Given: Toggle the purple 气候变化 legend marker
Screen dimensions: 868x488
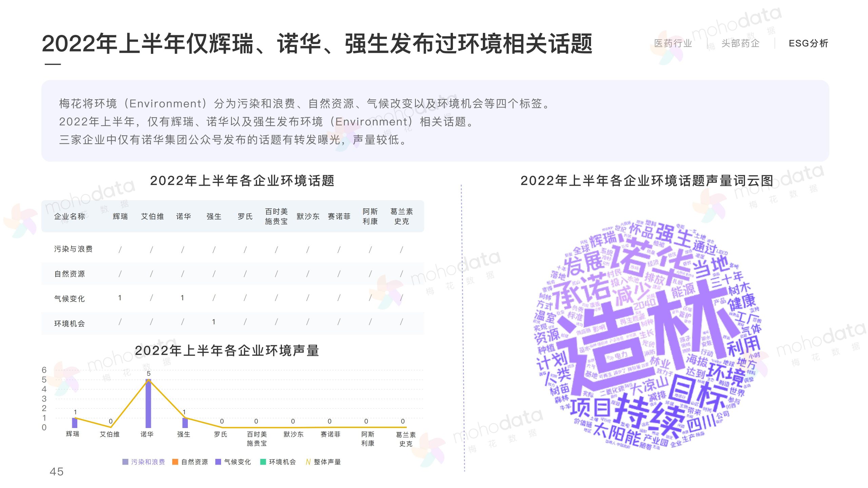Looking at the screenshot, I should (218, 462).
